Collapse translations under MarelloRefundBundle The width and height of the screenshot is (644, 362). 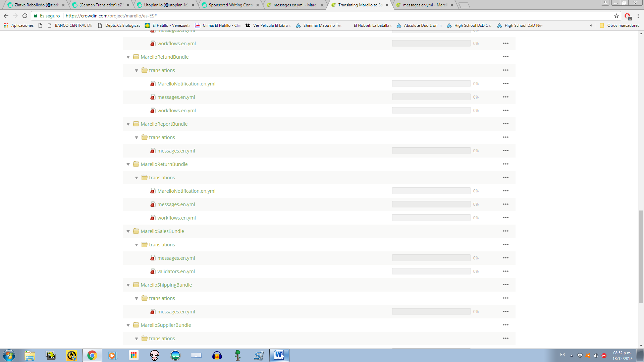click(x=137, y=71)
